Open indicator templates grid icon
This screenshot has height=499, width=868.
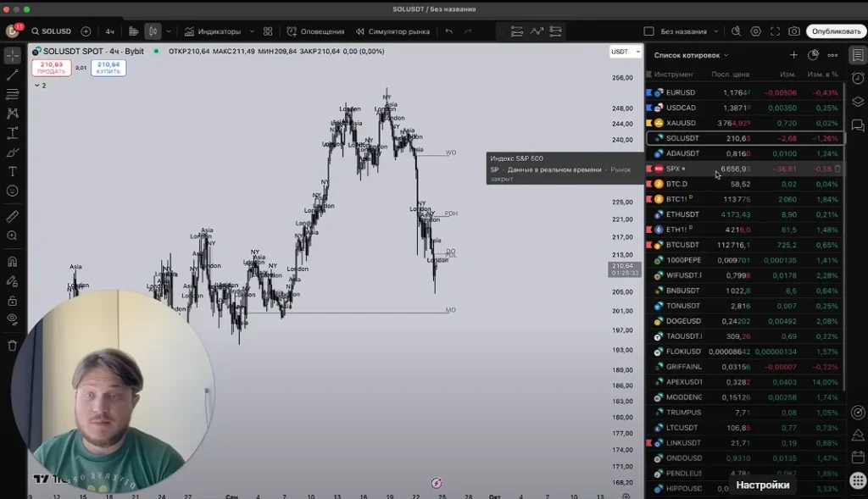(268, 31)
